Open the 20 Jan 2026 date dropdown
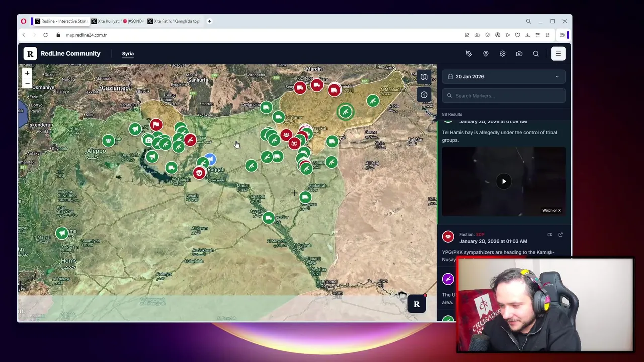The height and width of the screenshot is (362, 644). coord(504,77)
